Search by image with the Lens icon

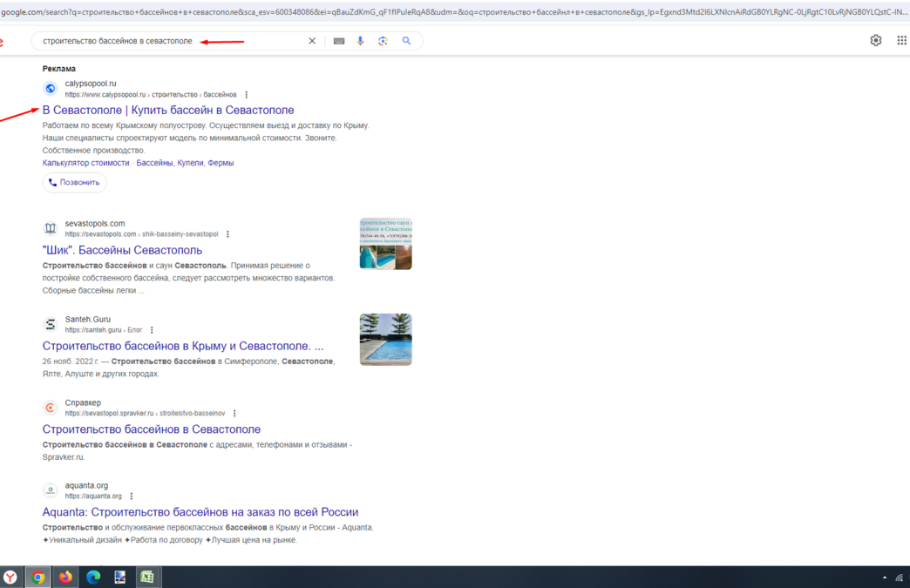point(383,41)
